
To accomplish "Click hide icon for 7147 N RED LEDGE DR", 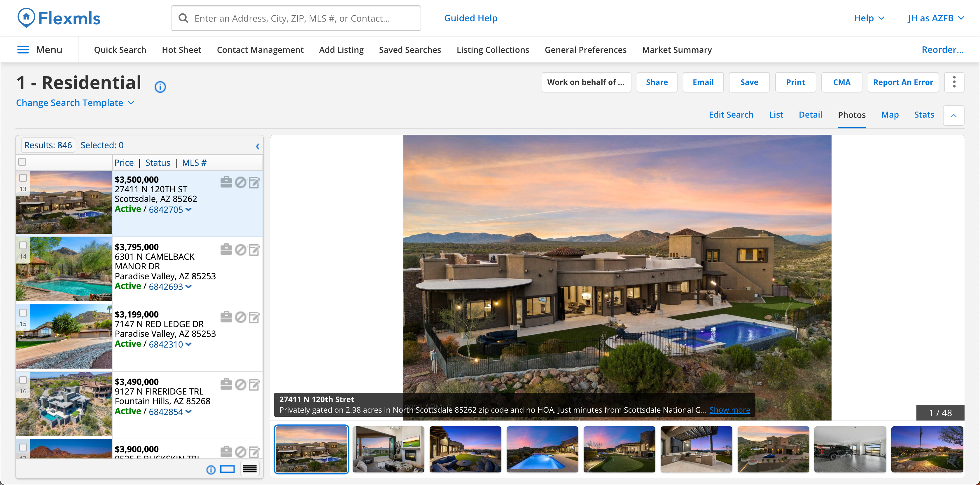I will 240,317.
